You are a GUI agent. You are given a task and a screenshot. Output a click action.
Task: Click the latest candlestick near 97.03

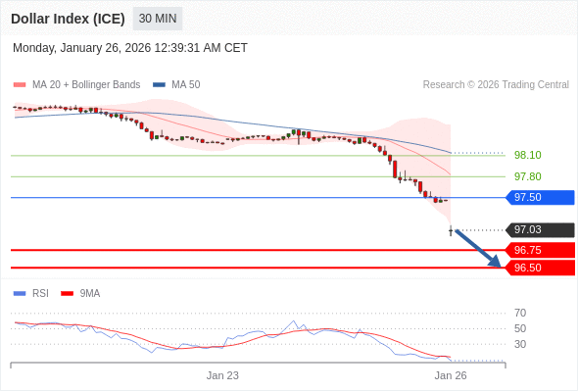451,231
